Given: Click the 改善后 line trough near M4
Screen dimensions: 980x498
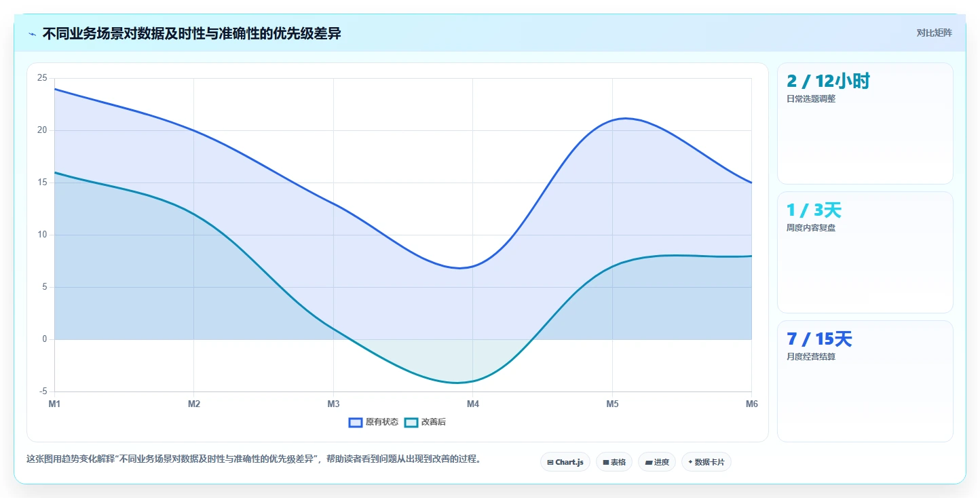Looking at the screenshot, I should pyautogui.click(x=456, y=383).
